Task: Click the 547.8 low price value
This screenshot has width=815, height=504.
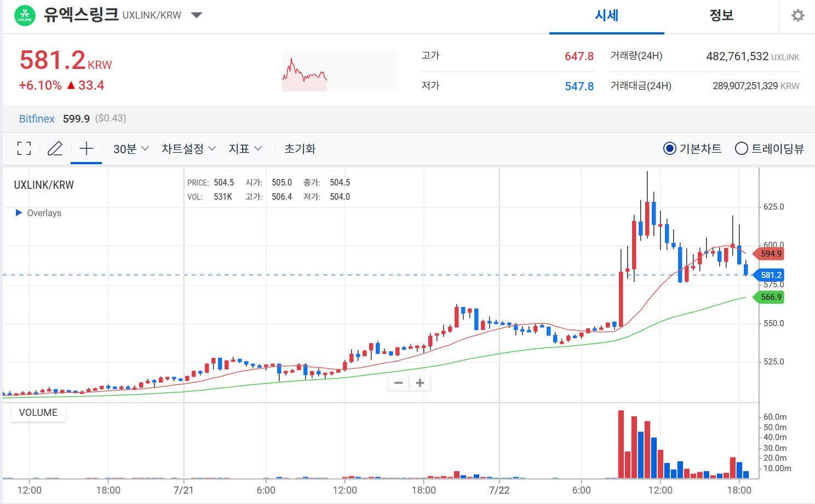Action: tap(579, 86)
